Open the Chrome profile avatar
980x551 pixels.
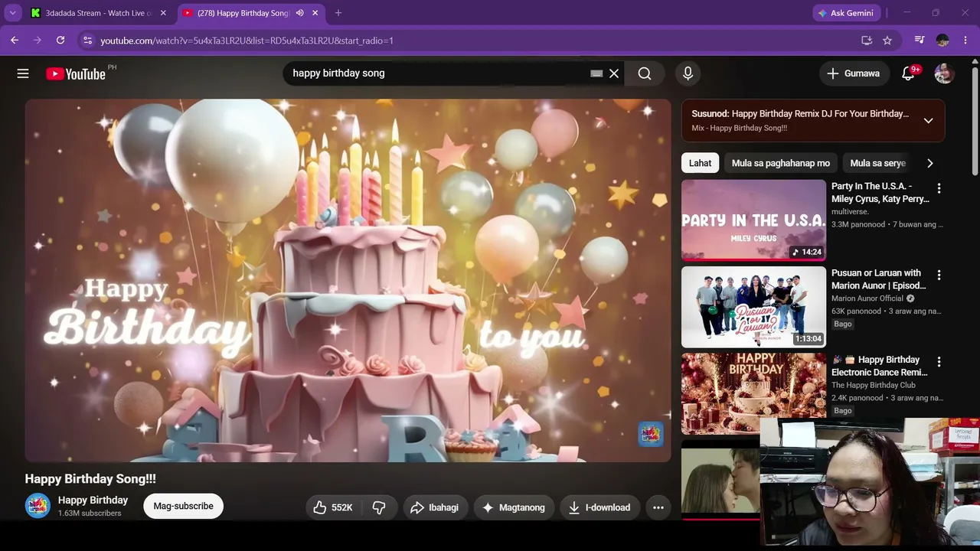(x=942, y=41)
